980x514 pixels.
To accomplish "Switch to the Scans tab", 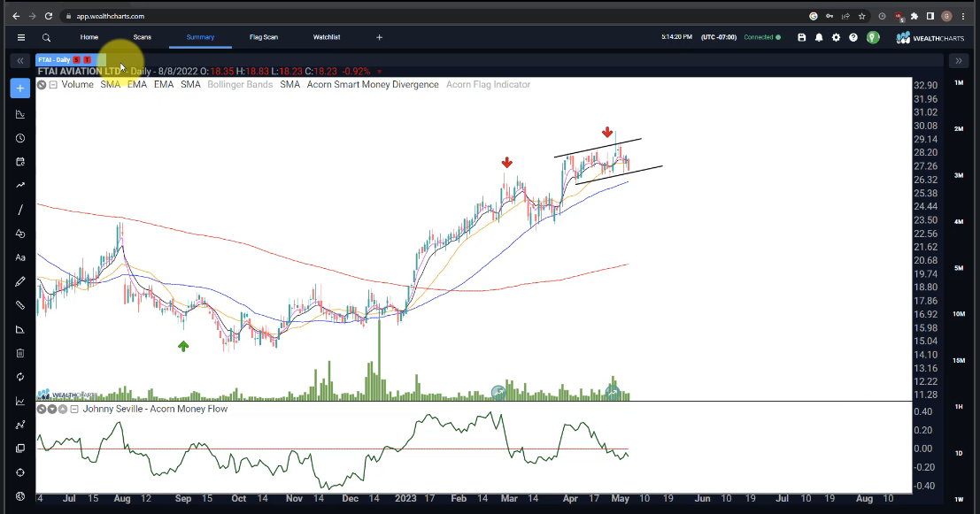I will click(142, 37).
